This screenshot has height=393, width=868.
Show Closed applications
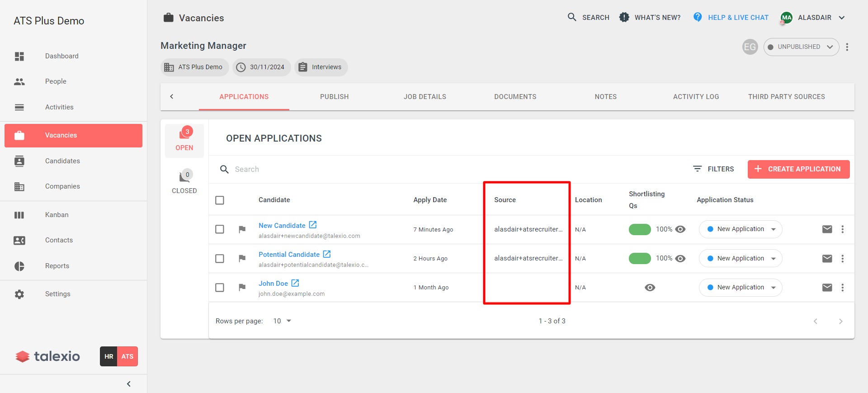tap(184, 182)
